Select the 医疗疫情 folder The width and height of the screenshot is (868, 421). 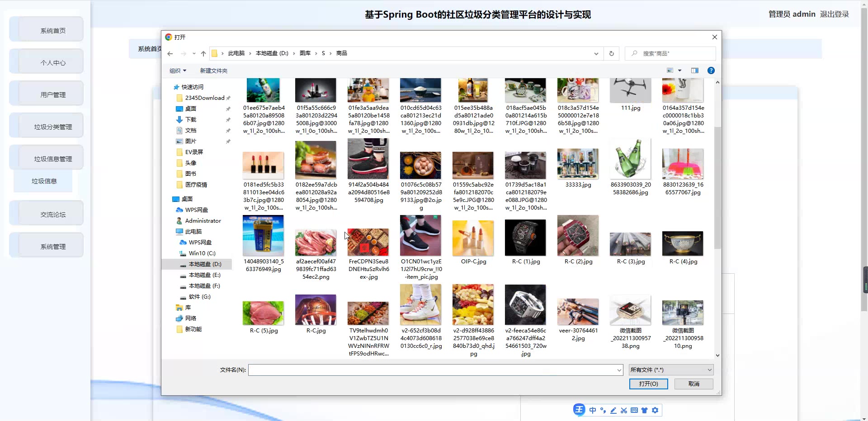pos(196,185)
